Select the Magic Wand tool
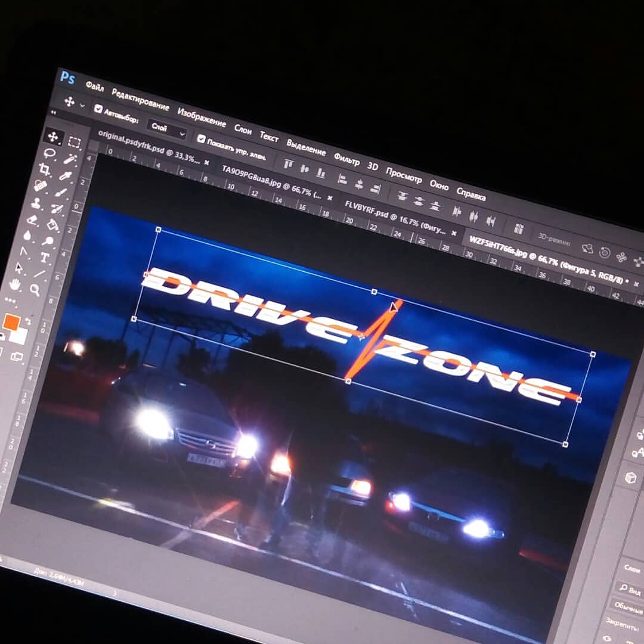This screenshot has width=644, height=644. pyautogui.click(x=70, y=159)
